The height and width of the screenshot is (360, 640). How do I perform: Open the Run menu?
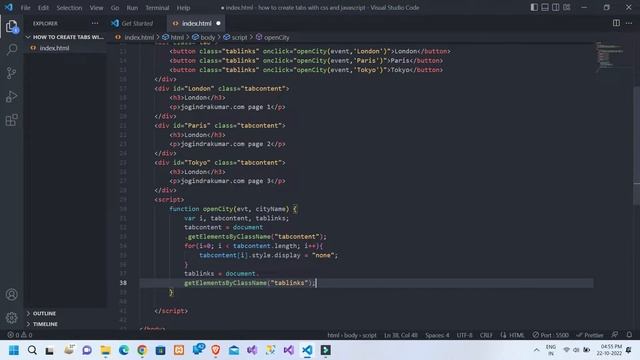coord(132,8)
